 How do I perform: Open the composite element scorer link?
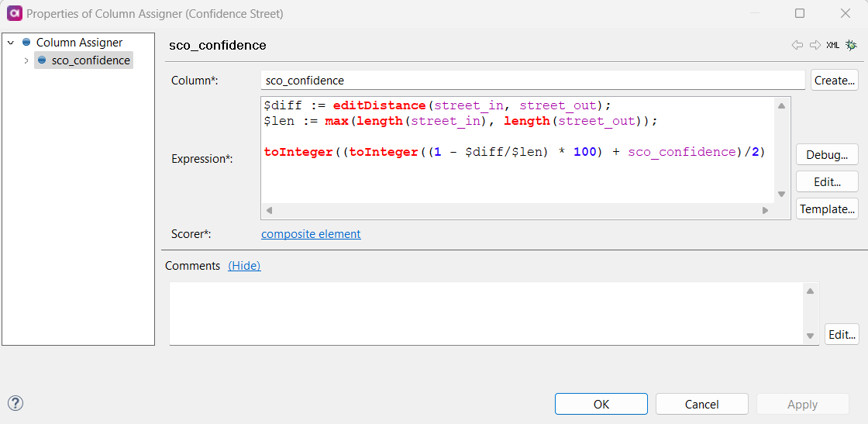311,234
